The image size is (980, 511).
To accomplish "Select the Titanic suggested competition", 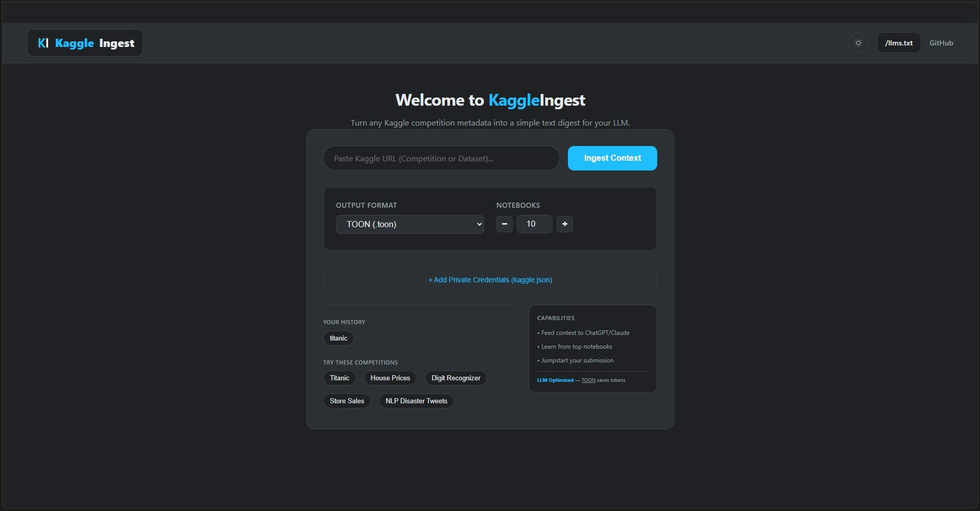I will (339, 378).
